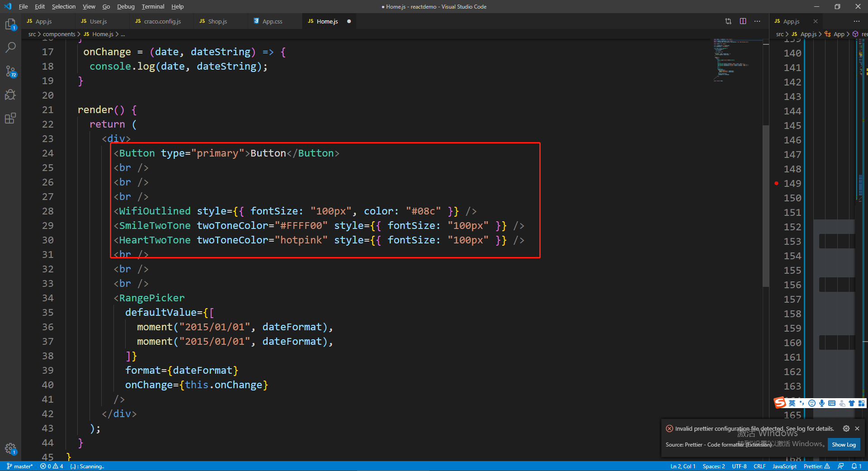This screenshot has width=868, height=471.
Task: Open More Actions for right editor group
Action: pyautogui.click(x=856, y=21)
